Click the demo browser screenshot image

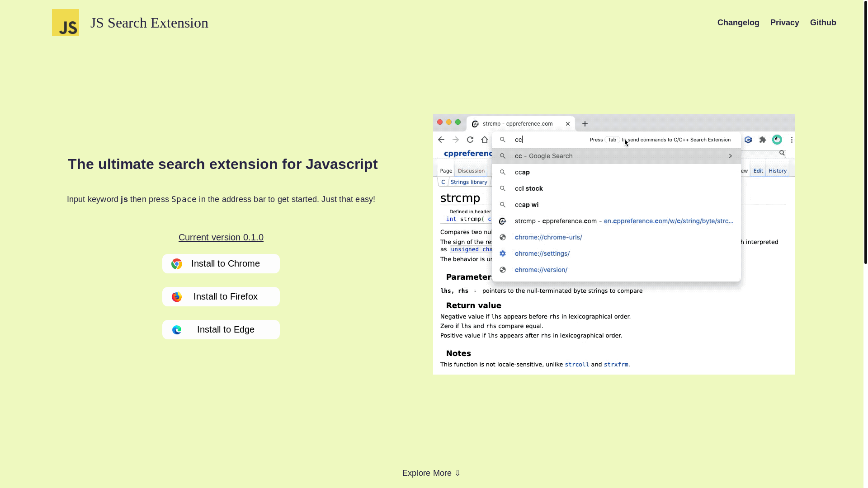pos(614,244)
